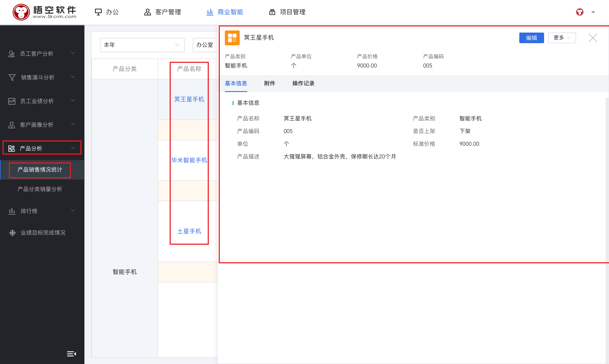
Task: Click the 业绩目标完成情况 target icon
Action: coord(12,232)
